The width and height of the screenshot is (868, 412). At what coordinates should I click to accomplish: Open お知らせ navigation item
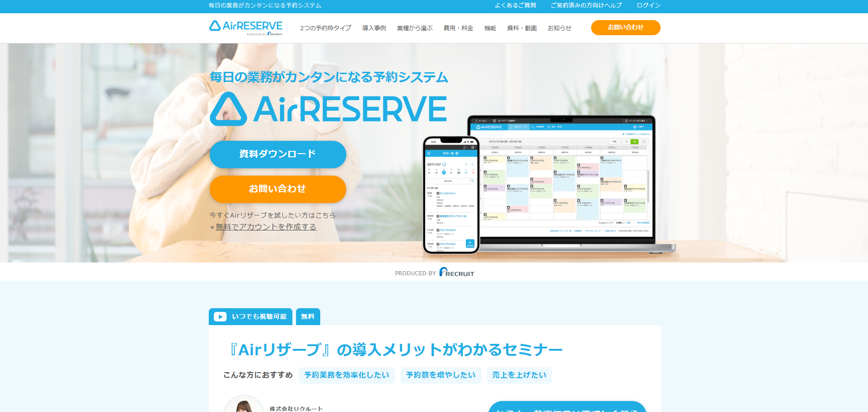point(559,28)
